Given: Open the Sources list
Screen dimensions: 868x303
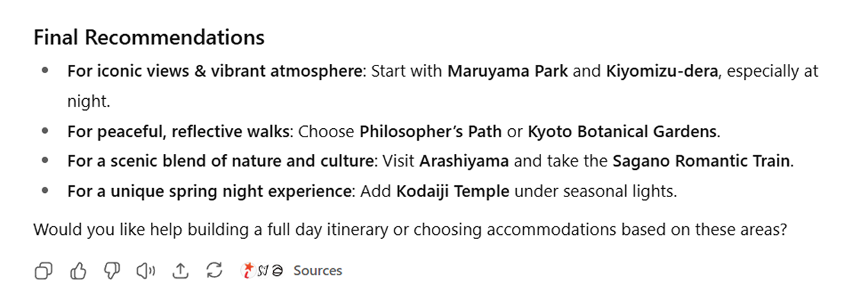Looking at the screenshot, I should click(317, 271).
